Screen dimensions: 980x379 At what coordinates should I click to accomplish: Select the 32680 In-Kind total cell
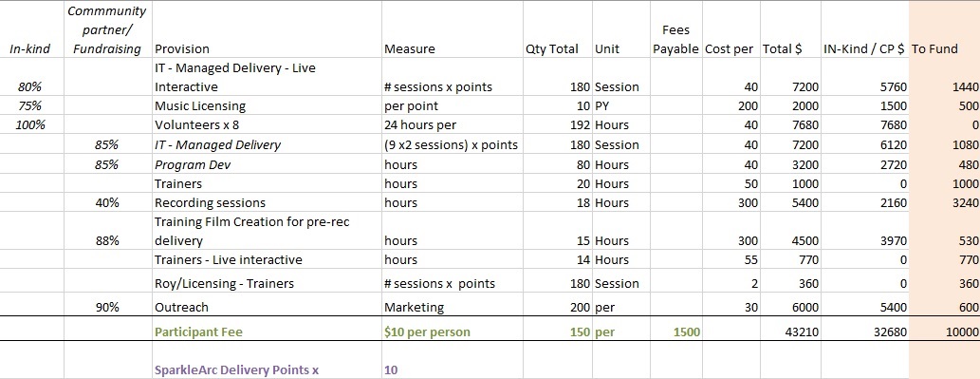[864, 332]
